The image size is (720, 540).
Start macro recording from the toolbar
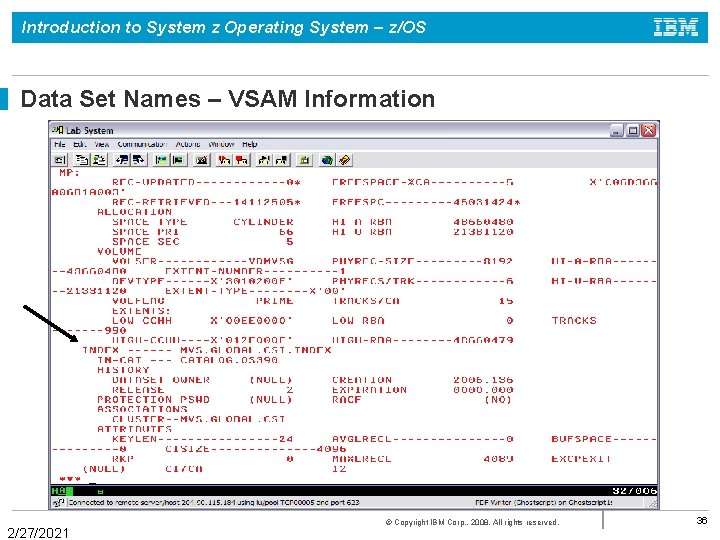[224, 160]
